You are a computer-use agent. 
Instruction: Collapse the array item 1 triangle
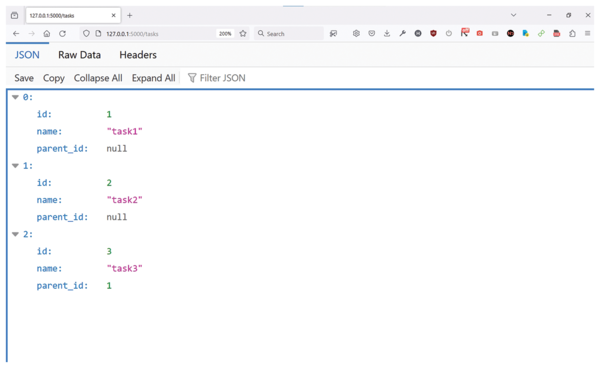[x=15, y=166]
